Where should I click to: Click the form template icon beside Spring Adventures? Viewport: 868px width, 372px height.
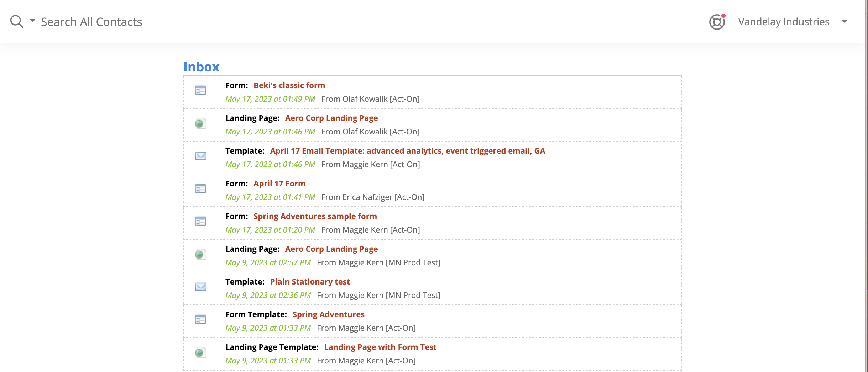coord(200,320)
